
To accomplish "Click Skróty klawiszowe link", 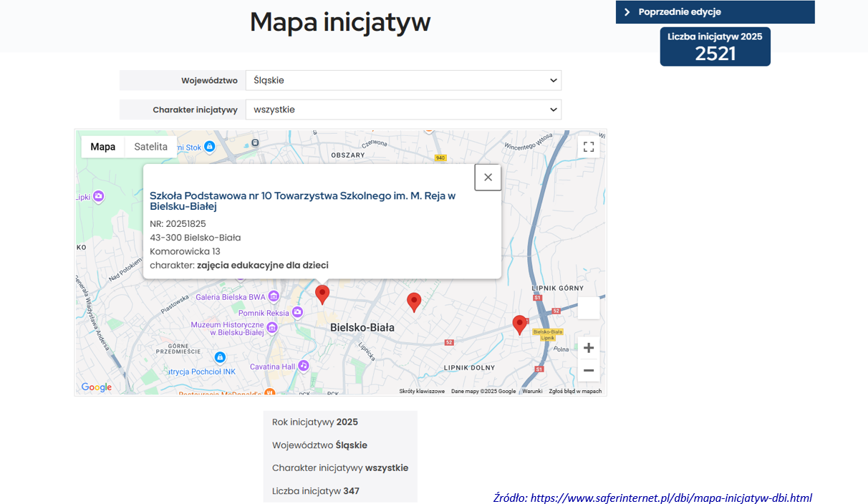I will coord(422,392).
